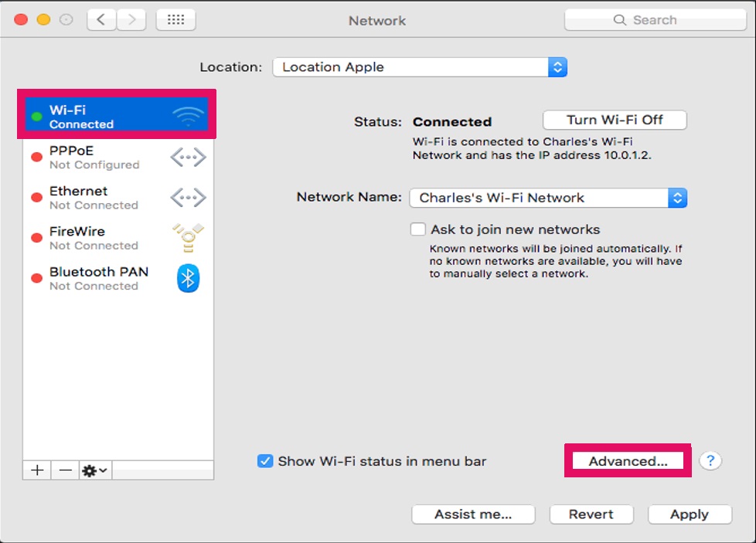Click the Ethernet arrows icon
This screenshot has height=543, width=756.
click(x=188, y=198)
